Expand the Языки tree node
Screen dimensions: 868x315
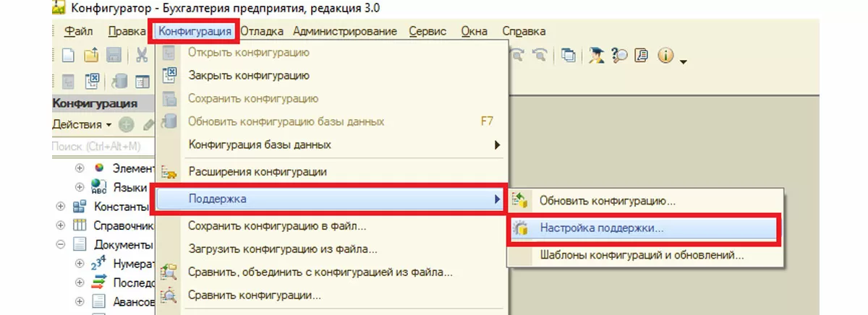tap(80, 187)
